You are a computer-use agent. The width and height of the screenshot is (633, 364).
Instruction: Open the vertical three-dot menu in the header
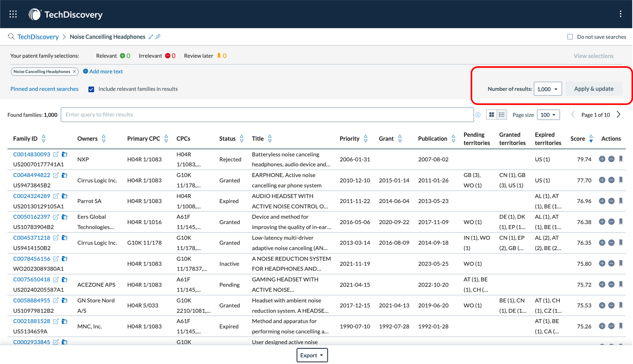coord(620,14)
